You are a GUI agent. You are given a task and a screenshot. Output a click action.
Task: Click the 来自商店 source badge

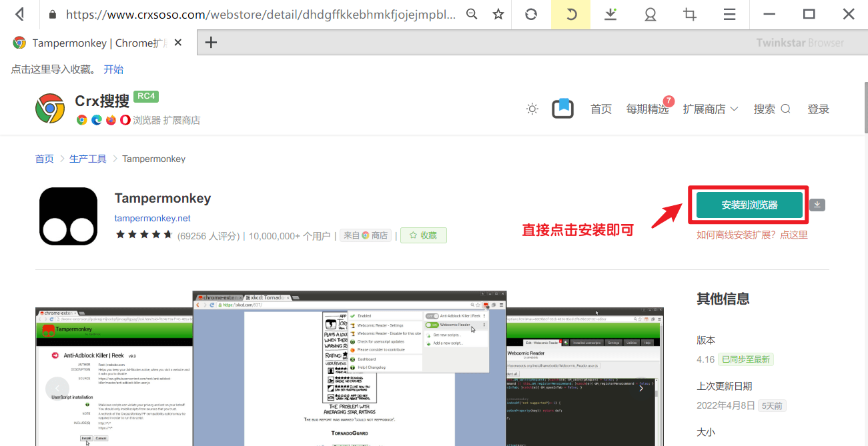[x=365, y=235]
